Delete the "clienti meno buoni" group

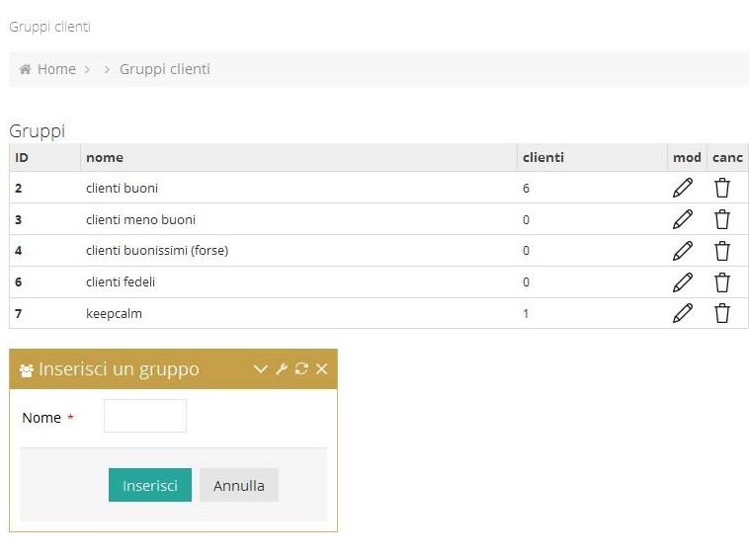(721, 219)
